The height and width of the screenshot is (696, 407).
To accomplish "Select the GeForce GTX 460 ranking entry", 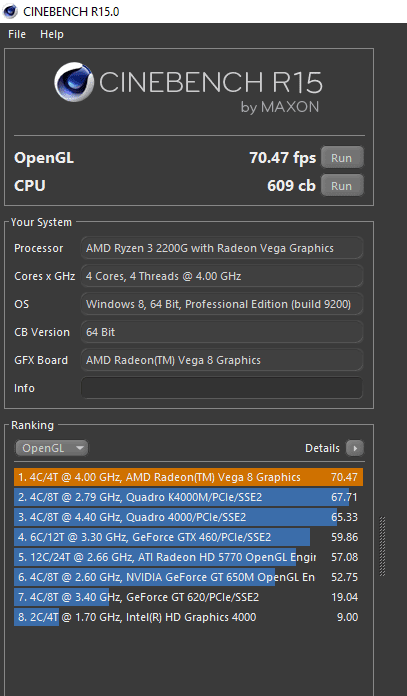I will point(188,537).
